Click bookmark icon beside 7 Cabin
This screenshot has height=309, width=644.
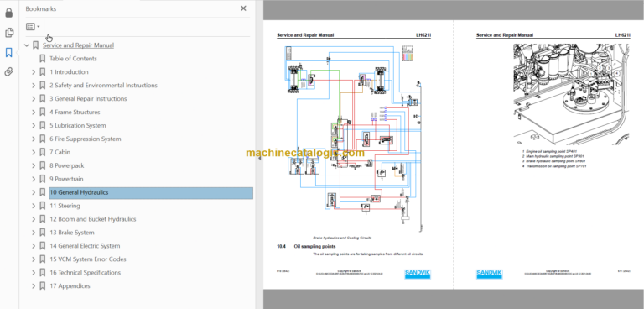(x=42, y=152)
